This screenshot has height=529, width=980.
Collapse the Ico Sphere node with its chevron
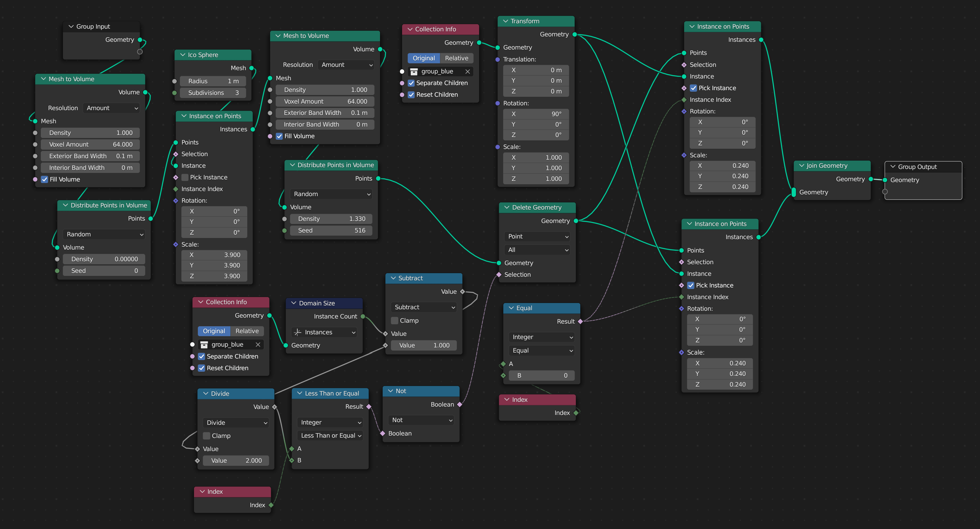183,55
